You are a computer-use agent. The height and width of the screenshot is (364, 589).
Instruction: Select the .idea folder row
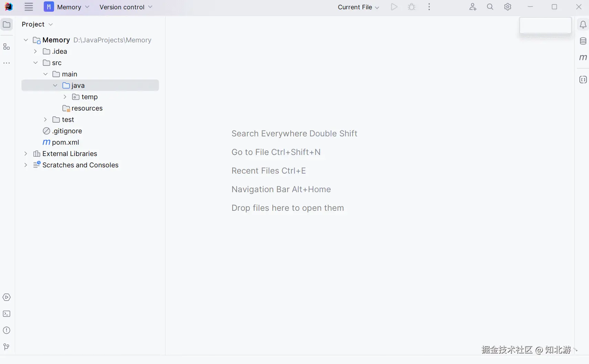[90, 51]
